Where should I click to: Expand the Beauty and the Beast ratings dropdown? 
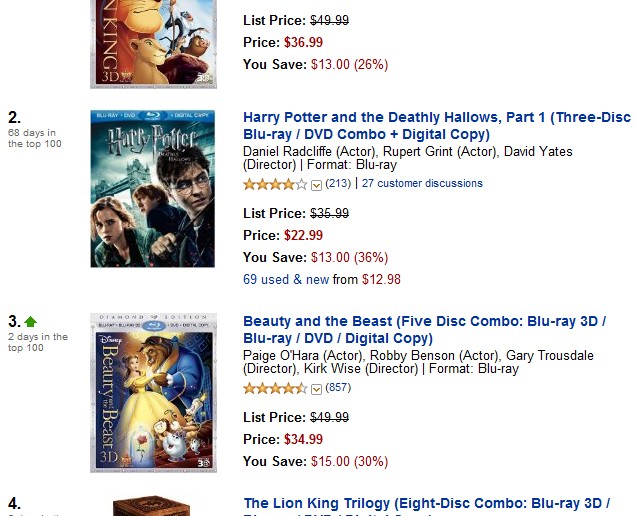click(x=316, y=388)
